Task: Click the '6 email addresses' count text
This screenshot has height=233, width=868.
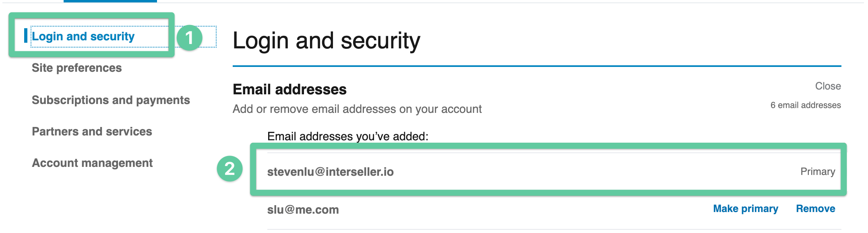Action: [805, 105]
